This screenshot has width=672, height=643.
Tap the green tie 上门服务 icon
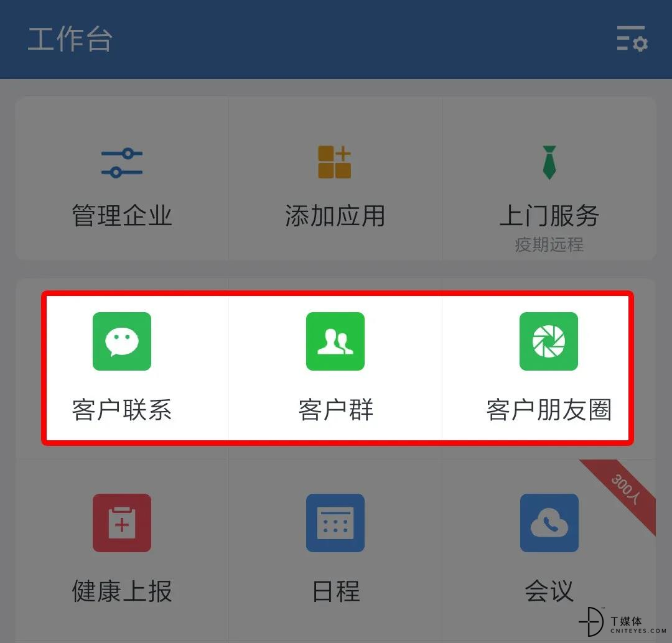[x=549, y=162]
